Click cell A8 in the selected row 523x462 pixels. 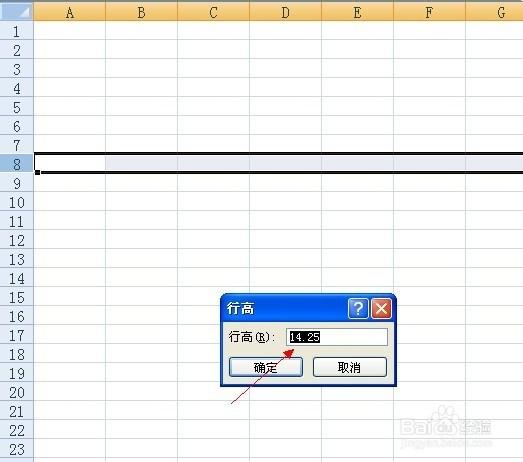click(x=69, y=163)
